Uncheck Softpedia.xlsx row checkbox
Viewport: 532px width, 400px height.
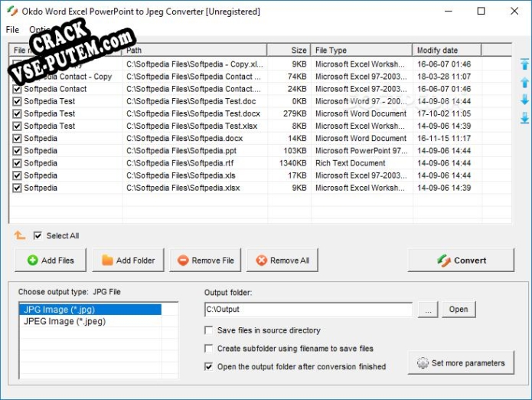pyautogui.click(x=17, y=188)
